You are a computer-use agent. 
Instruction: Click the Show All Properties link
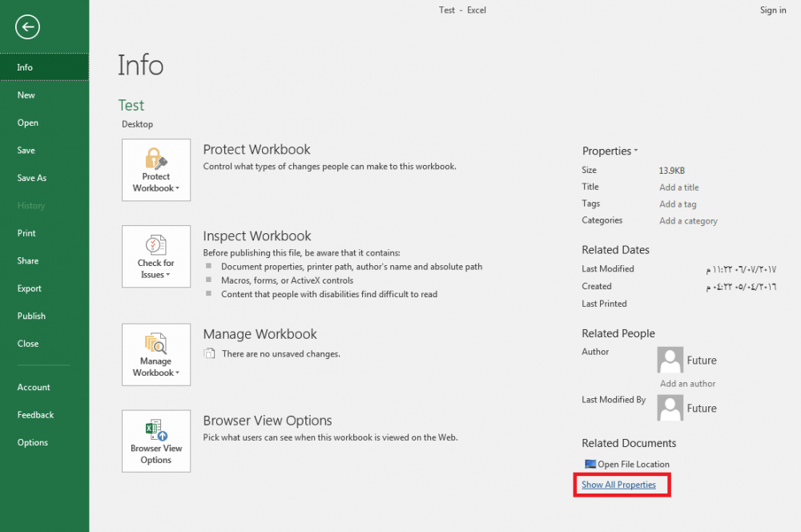618,485
